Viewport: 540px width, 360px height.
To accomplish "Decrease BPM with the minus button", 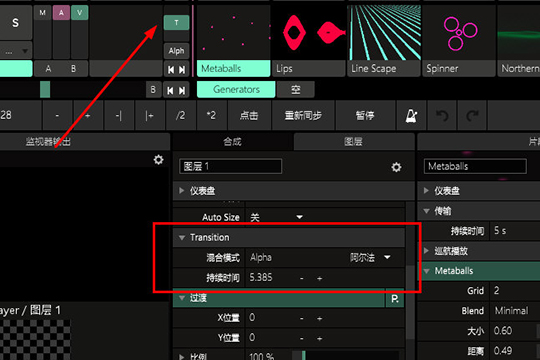I will click(x=57, y=116).
